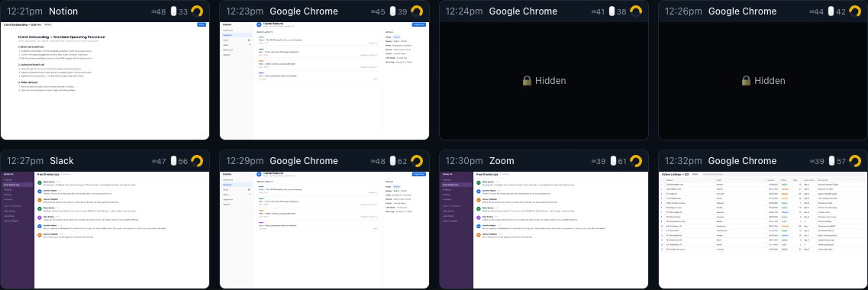Image resolution: width=868 pixels, height=290 pixels.
Task: Click the activity ring on the 12:24pm Chrome card
Action: point(635,11)
